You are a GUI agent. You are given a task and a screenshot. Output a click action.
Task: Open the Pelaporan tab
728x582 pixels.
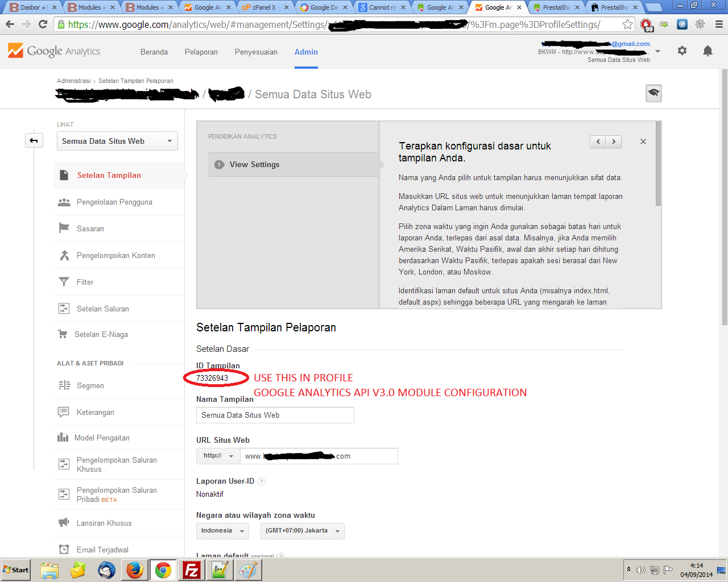tap(201, 52)
